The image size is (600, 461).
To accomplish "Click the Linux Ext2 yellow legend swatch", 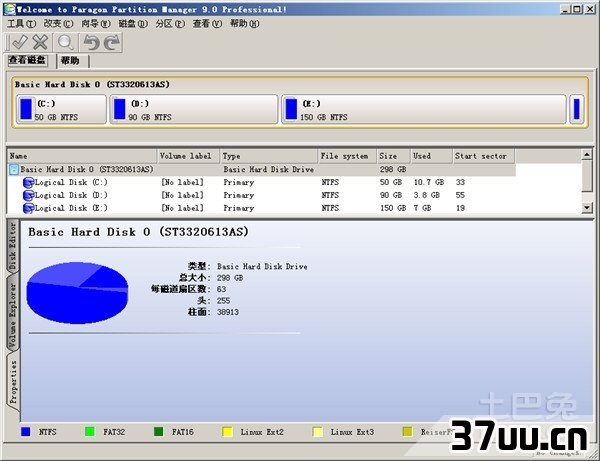I will pyautogui.click(x=227, y=432).
